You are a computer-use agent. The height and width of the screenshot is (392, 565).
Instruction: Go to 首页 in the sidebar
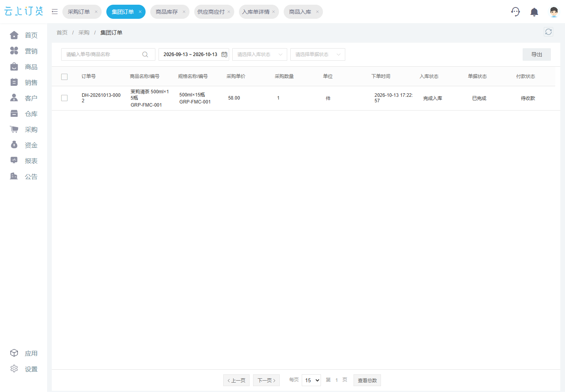click(24, 35)
